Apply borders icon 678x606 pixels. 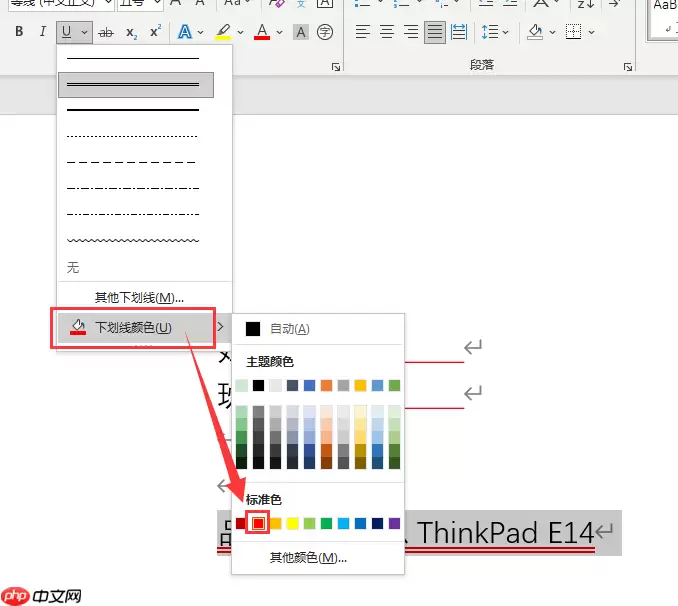click(x=573, y=32)
